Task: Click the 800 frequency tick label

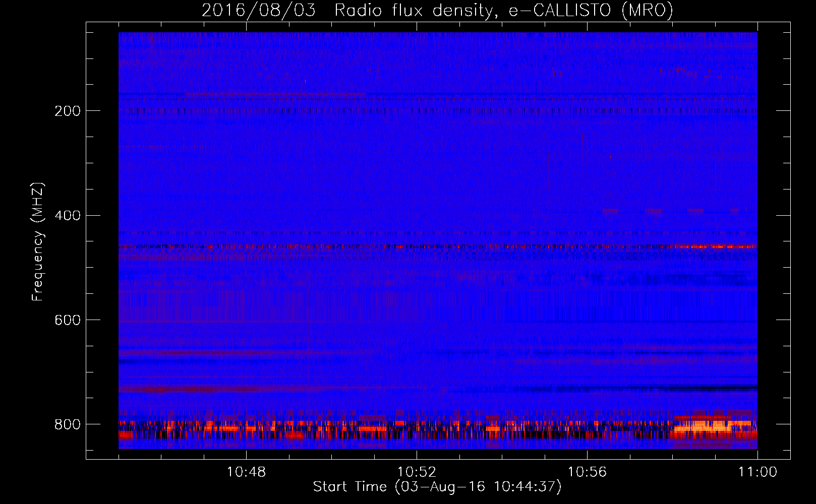Action: point(68,425)
